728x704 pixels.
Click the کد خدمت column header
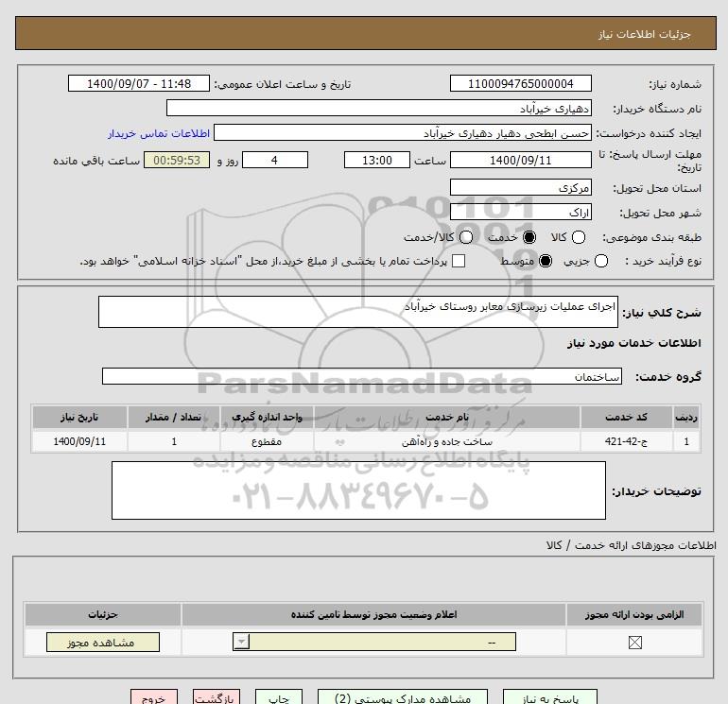626,417
